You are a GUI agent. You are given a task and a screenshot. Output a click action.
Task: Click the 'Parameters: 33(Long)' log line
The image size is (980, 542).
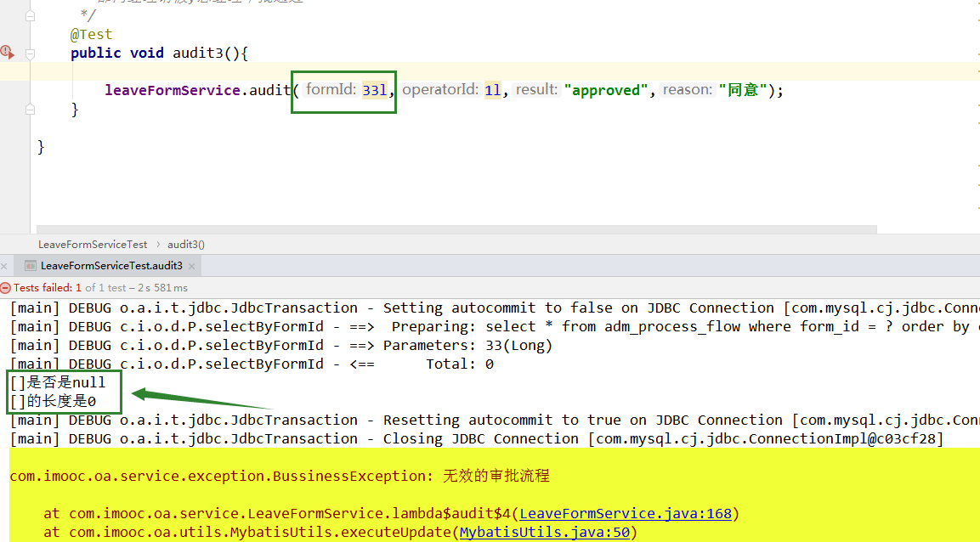[x=281, y=345]
